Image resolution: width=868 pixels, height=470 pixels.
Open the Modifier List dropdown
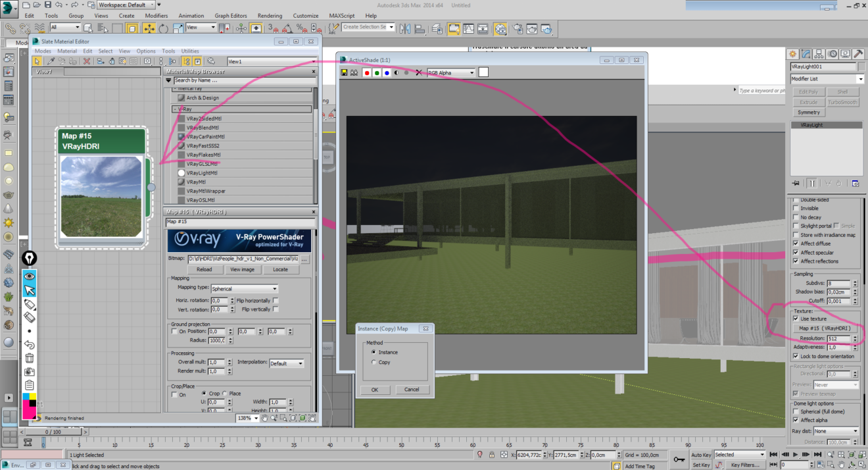827,79
